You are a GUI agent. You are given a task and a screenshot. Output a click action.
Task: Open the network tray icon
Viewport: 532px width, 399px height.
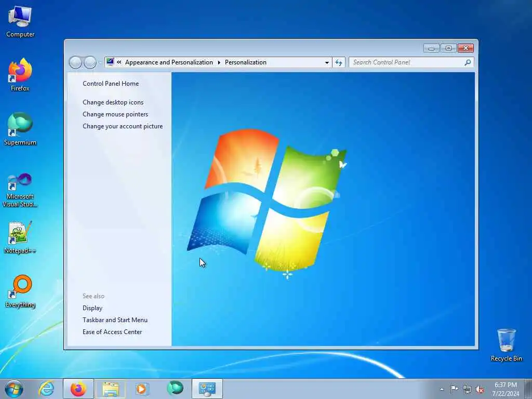[x=467, y=390]
